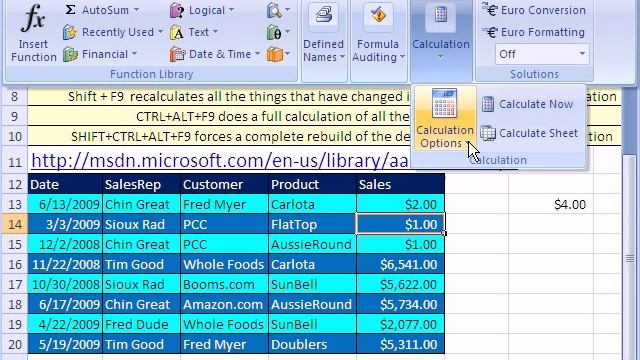Select the $2.00 sales cell

(x=401, y=204)
